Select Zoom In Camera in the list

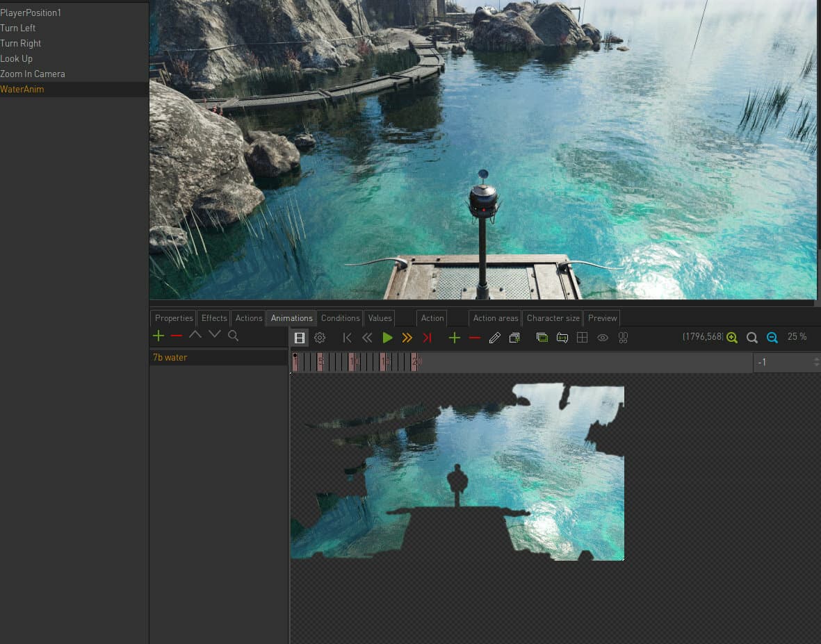pos(33,74)
